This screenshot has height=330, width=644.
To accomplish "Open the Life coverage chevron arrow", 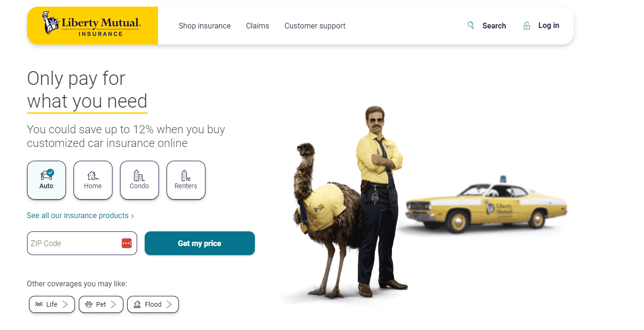I will (x=65, y=304).
